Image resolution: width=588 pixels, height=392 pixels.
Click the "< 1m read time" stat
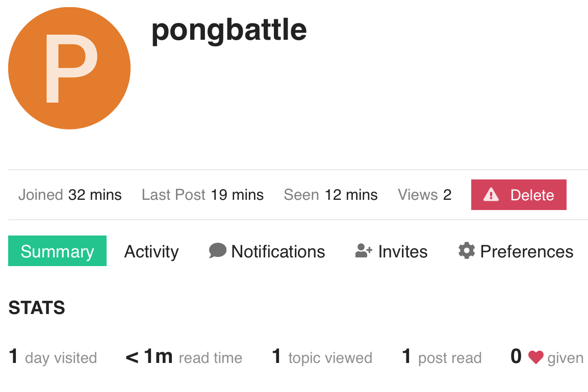tap(184, 357)
